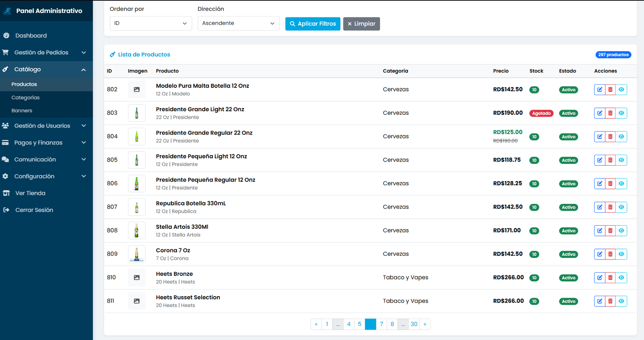Click the Limpiar filters button
644x340 pixels.
[361, 24]
